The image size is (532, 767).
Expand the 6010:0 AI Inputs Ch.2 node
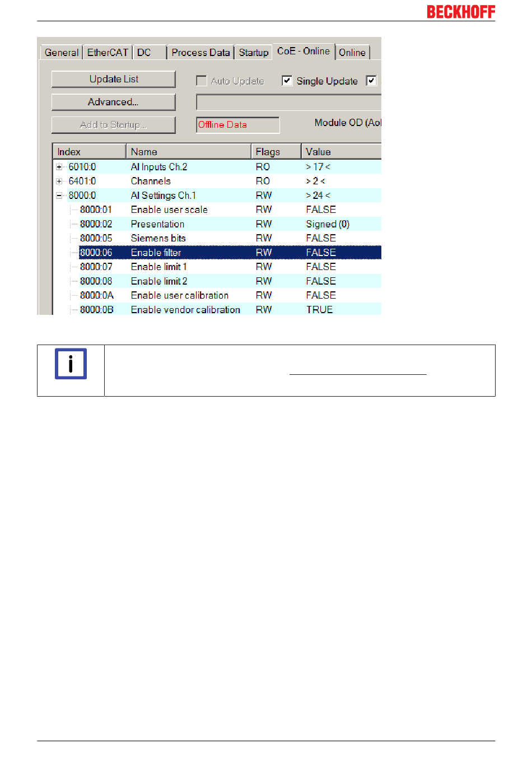59,167
